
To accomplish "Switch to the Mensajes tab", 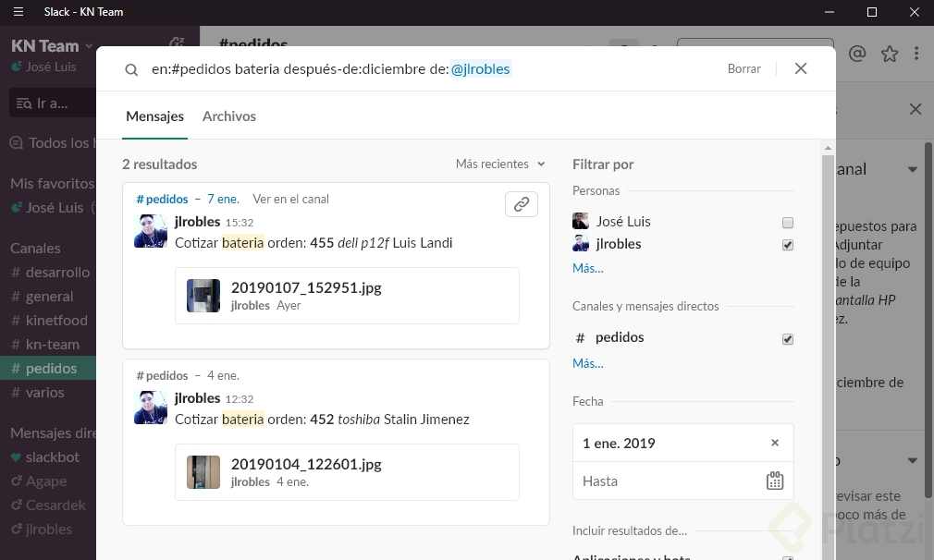I will [x=154, y=116].
